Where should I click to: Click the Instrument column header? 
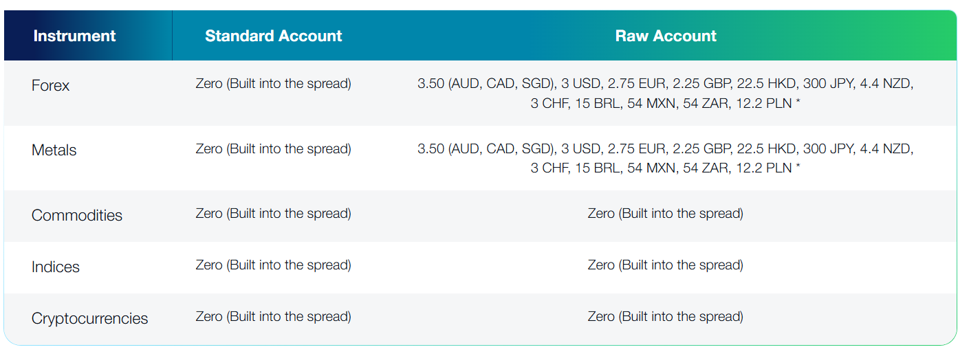pyautogui.click(x=74, y=36)
